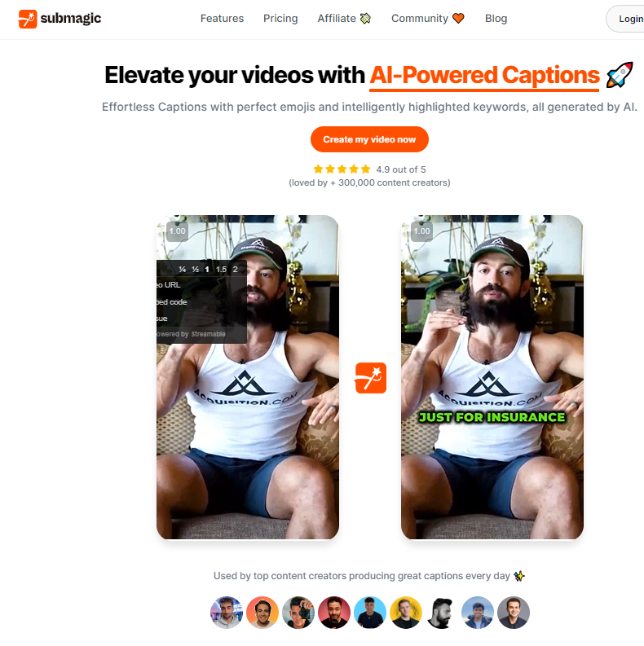
Task: Select the black-and-white bearded creator avatar
Action: tap(441, 613)
